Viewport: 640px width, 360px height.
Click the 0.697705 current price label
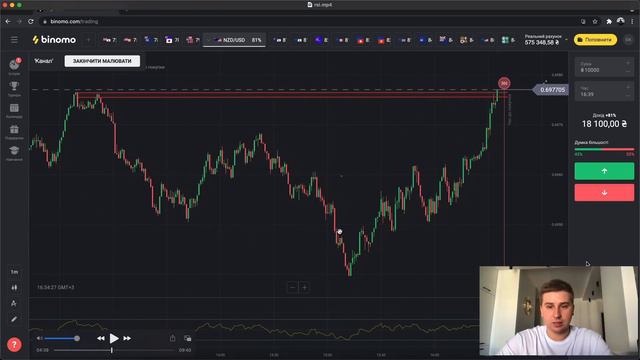[551, 90]
